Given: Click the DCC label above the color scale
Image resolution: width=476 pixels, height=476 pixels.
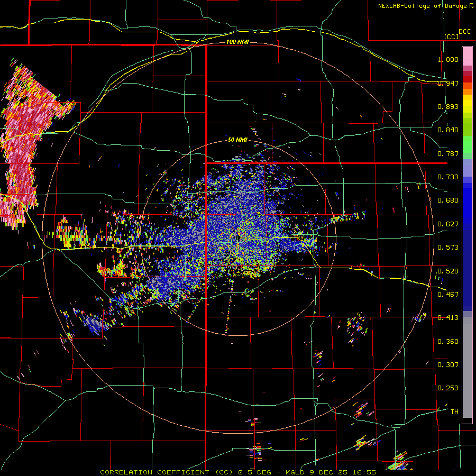Looking at the screenshot, I should click(x=464, y=32).
